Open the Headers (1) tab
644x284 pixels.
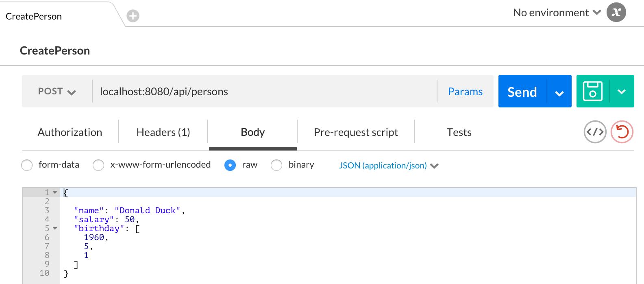coord(163,132)
